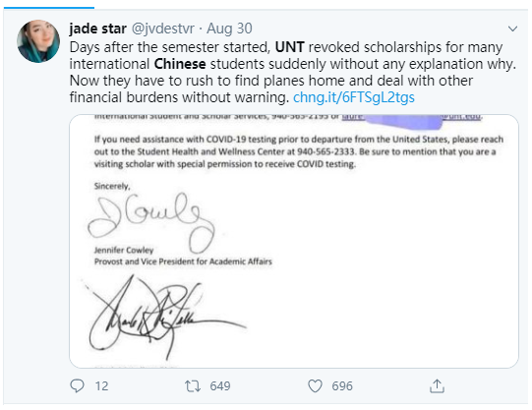532x410 pixels.
Task: Like the tweet with heart icon
Action: tap(315, 386)
